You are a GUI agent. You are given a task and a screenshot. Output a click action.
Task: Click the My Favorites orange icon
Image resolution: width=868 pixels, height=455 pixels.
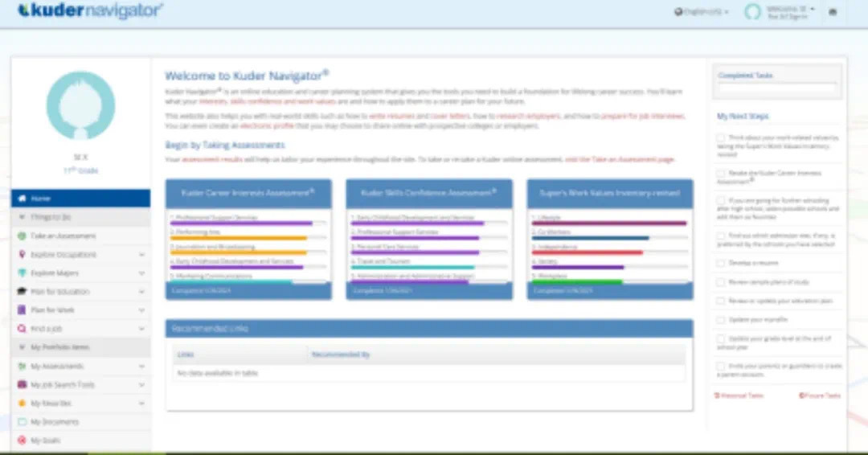tap(23, 403)
